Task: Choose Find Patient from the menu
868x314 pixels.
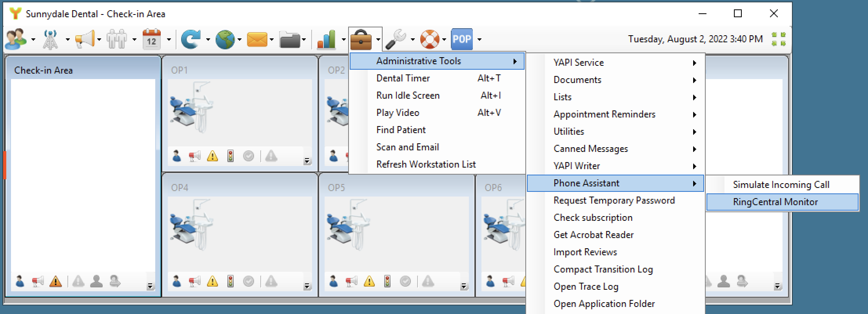Action: (437, 130)
